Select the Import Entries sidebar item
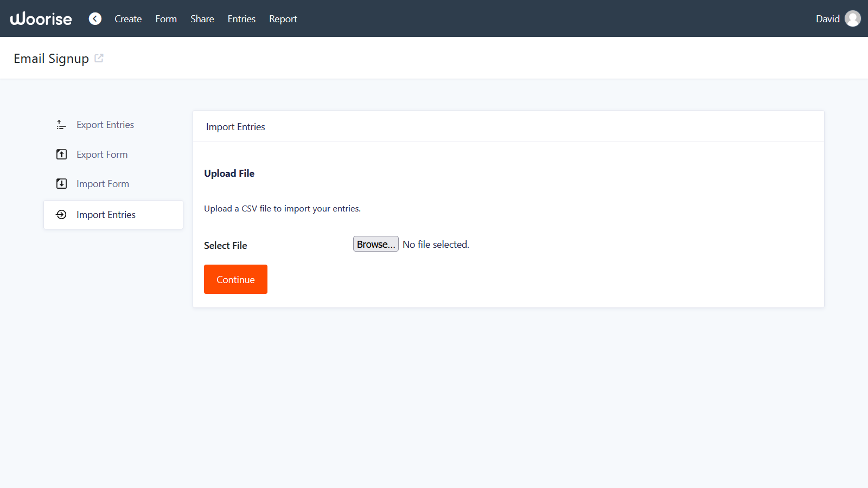Screen dimensions: 868x488 [106, 214]
